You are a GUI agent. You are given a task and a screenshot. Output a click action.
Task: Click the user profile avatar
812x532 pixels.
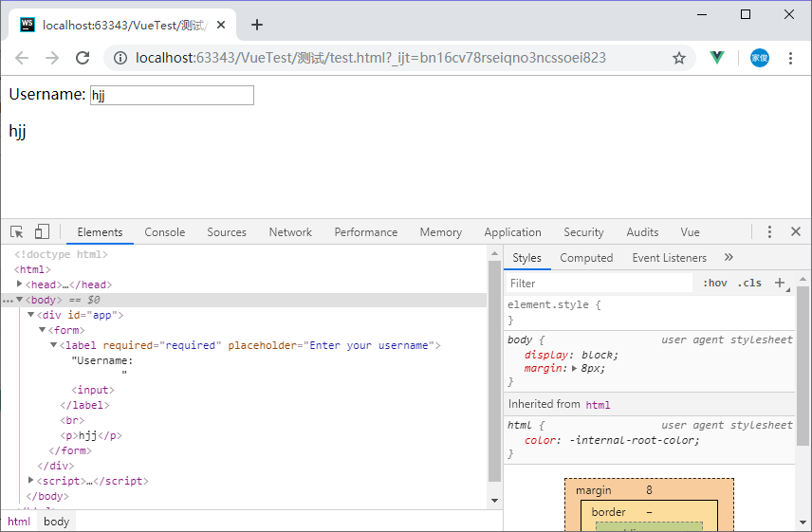760,58
